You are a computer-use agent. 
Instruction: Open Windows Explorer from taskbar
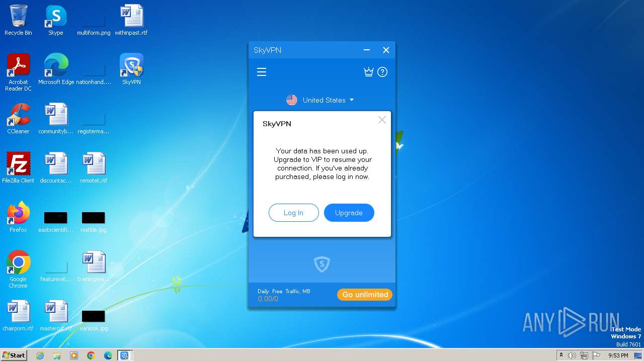(x=57, y=355)
